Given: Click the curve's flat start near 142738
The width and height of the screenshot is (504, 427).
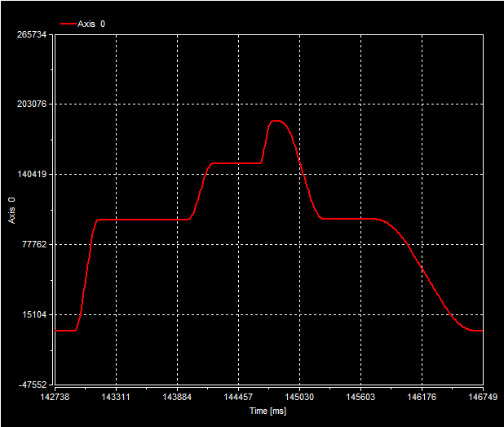Looking at the screenshot, I should pyautogui.click(x=64, y=330).
